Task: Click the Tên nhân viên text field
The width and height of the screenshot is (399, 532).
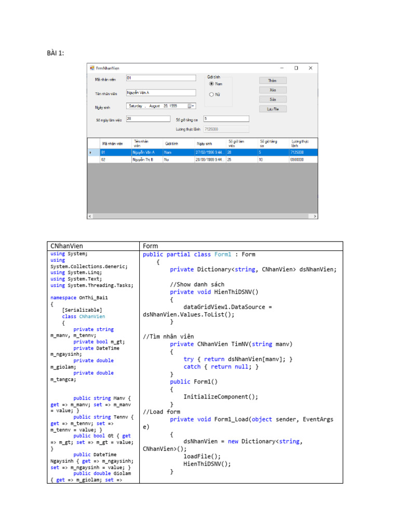Action: (161, 93)
